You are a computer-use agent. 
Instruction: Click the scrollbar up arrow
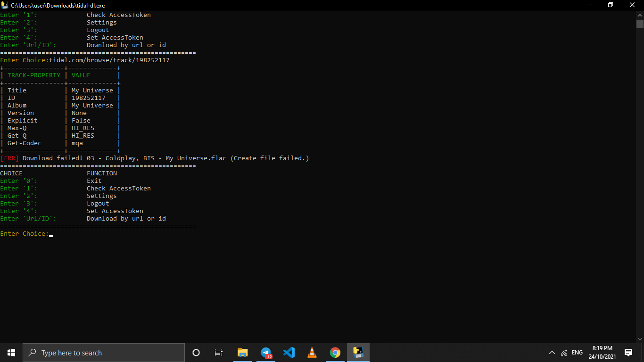[640, 15]
